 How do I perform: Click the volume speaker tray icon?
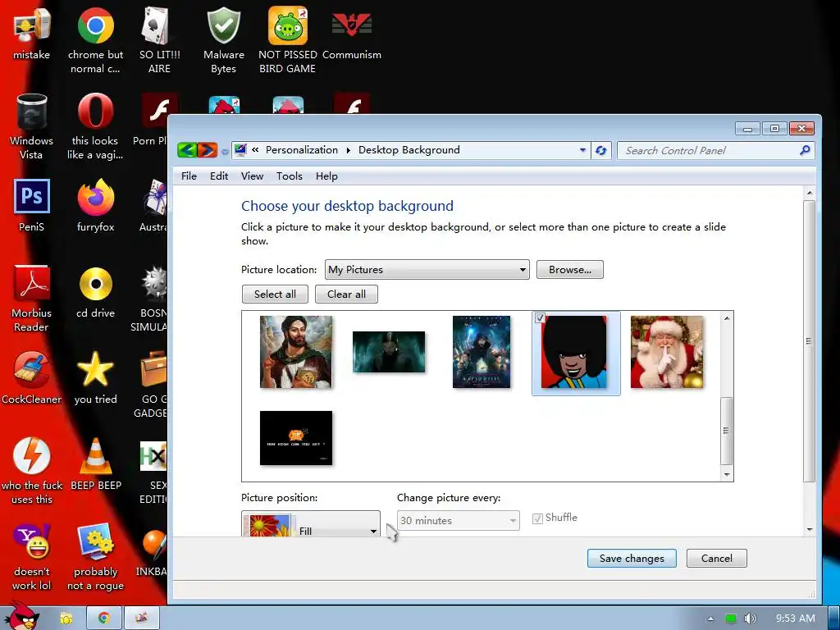[750, 619]
